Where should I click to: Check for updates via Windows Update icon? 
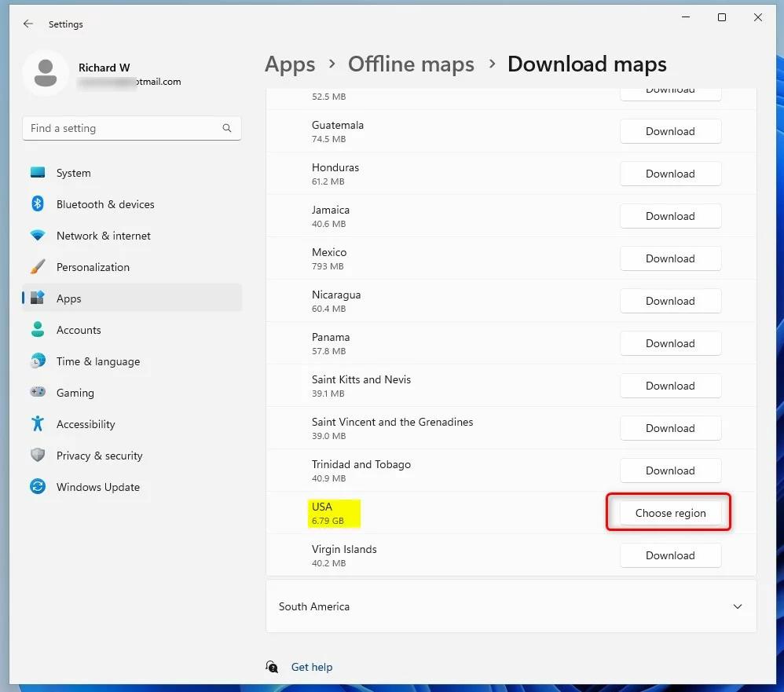(38, 487)
